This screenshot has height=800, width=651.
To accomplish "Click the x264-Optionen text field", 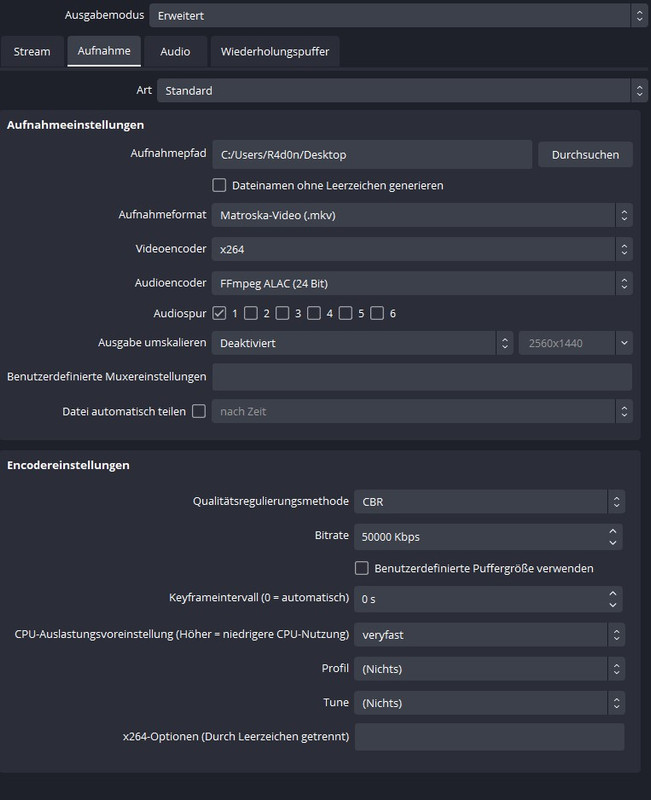I will [489, 737].
